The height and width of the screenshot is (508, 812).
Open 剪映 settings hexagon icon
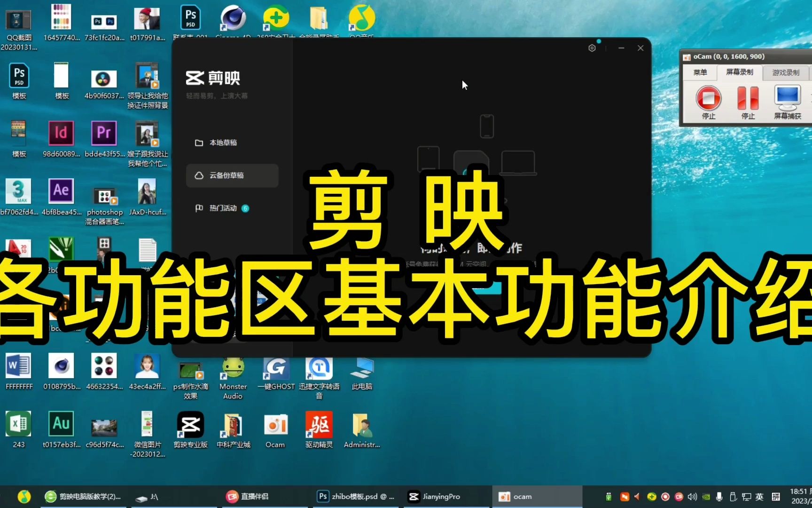[592, 48]
